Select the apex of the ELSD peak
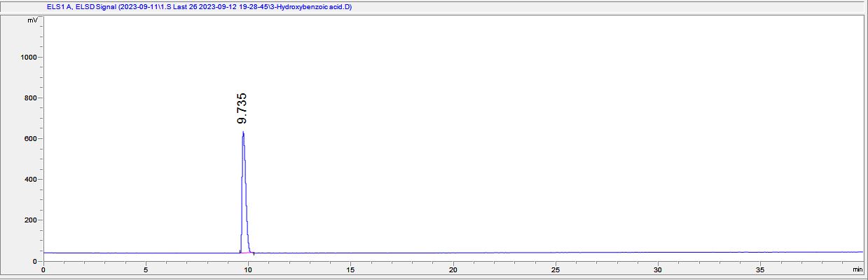 point(243,132)
